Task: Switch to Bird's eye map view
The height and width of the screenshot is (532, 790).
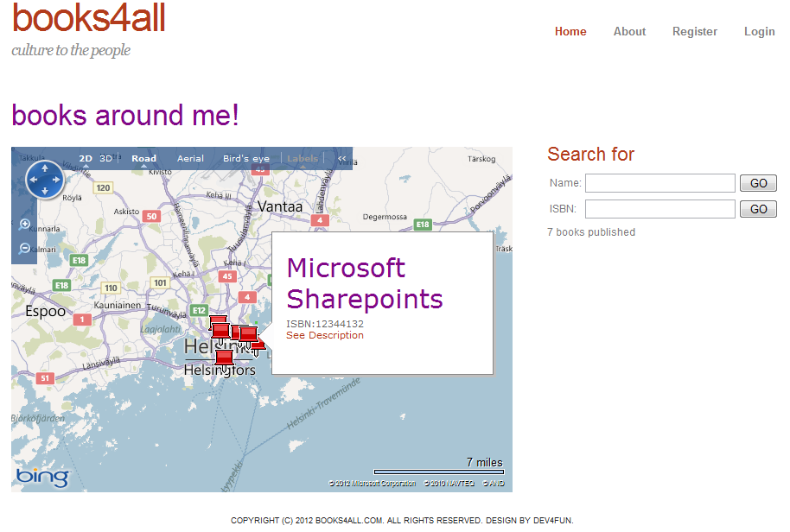Action: (x=246, y=159)
